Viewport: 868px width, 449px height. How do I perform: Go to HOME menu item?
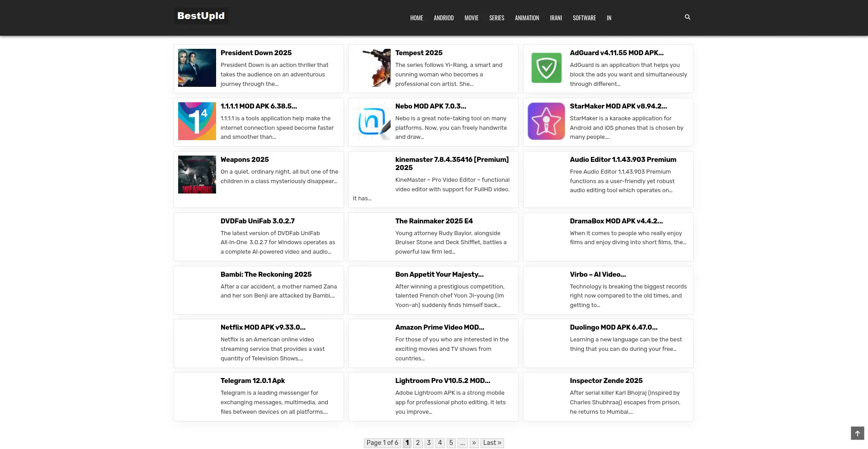pyautogui.click(x=416, y=18)
